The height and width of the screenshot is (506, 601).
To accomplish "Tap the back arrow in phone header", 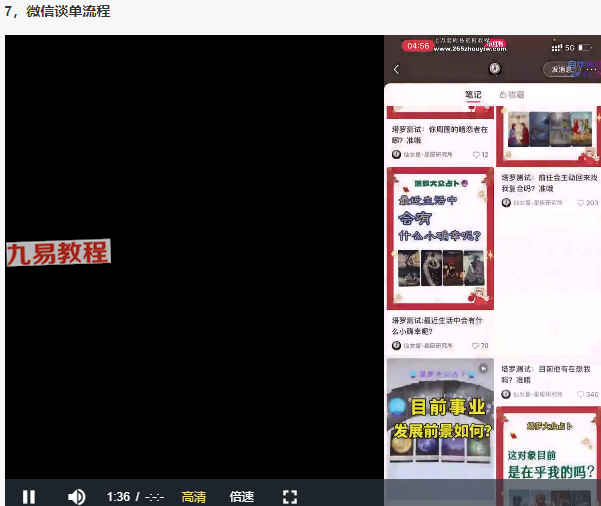I will 396,69.
